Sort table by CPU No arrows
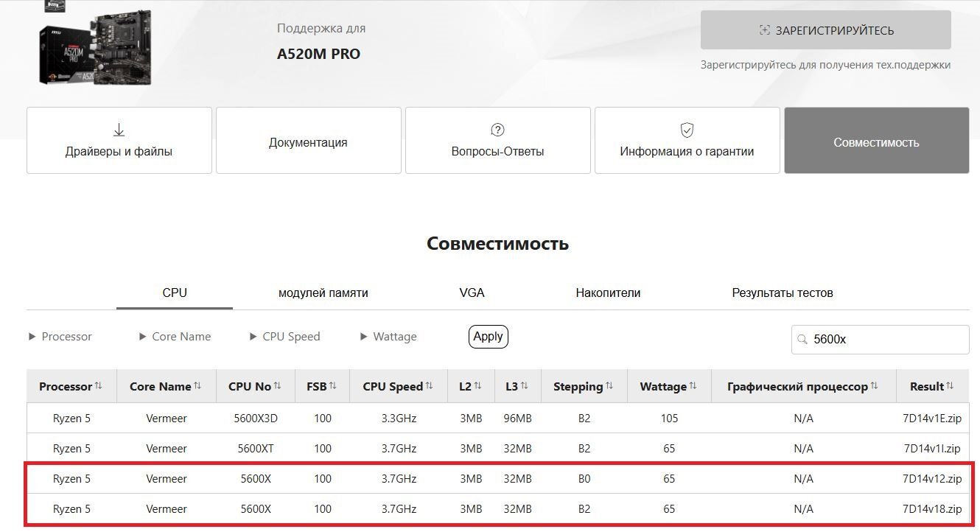 tap(278, 386)
